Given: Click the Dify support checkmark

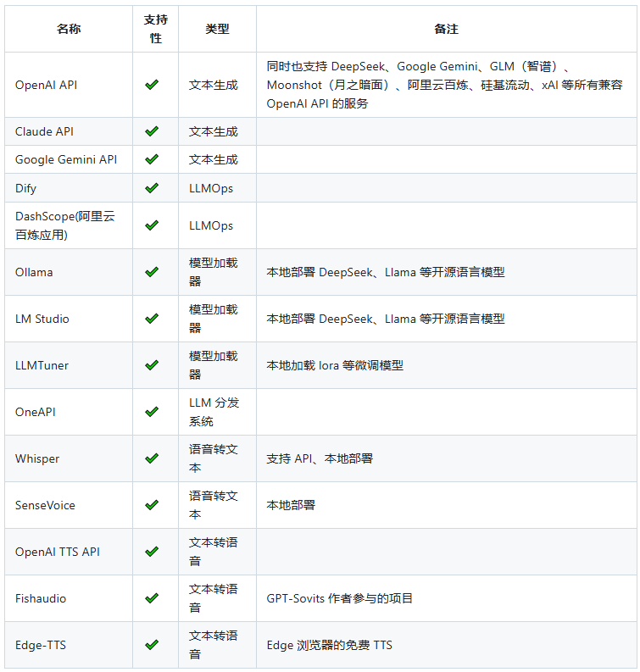Looking at the screenshot, I should (x=152, y=188).
